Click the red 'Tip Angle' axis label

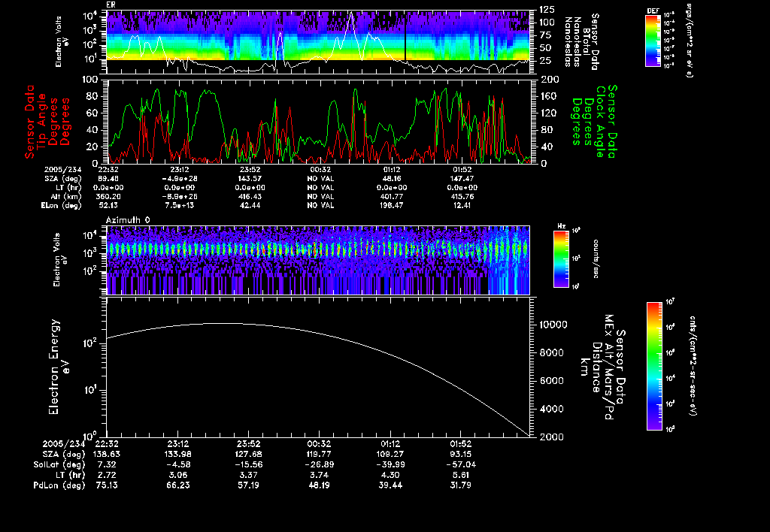pyautogui.click(x=42, y=122)
